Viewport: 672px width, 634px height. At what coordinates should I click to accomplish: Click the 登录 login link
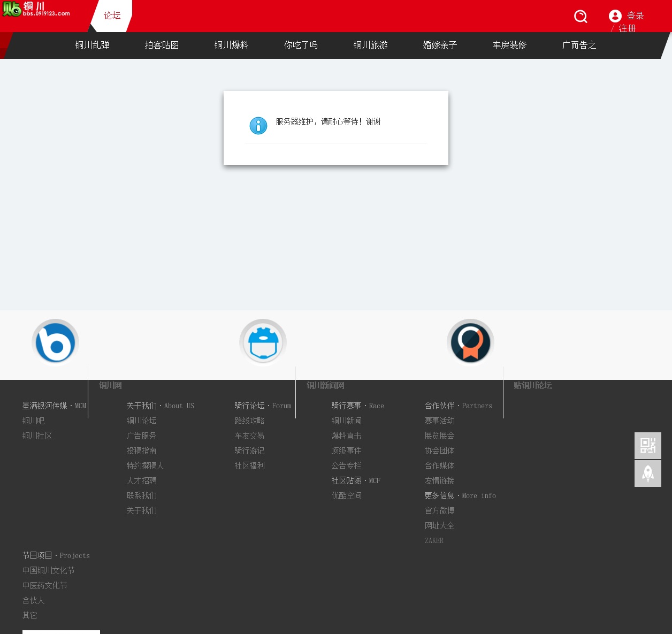tap(635, 16)
